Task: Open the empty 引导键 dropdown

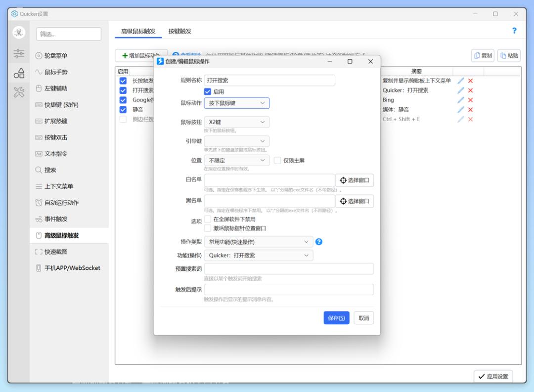Action: point(237,141)
